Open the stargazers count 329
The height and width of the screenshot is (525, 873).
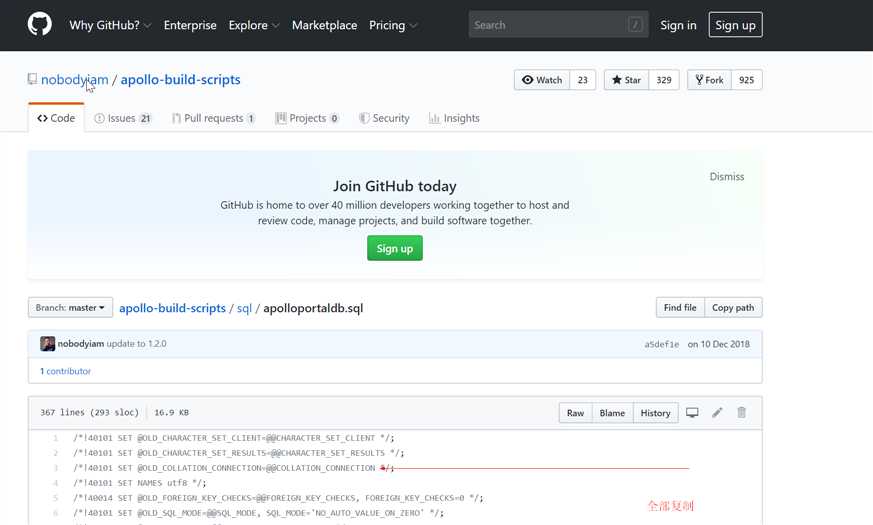(x=664, y=80)
